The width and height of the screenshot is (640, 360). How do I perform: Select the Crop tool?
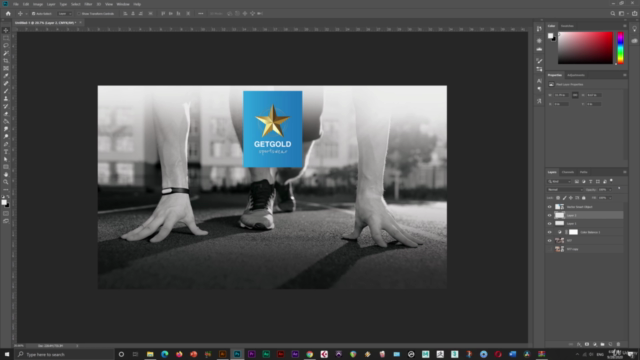click(6, 60)
